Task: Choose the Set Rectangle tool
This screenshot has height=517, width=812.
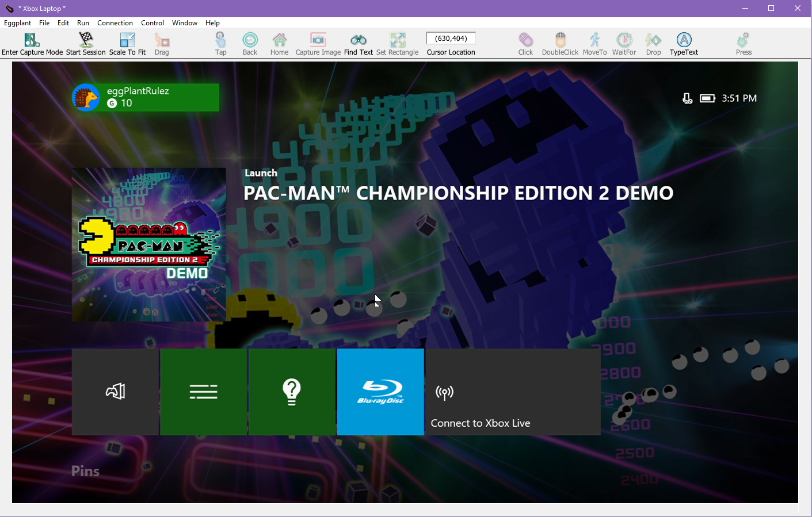Action: 398,40
